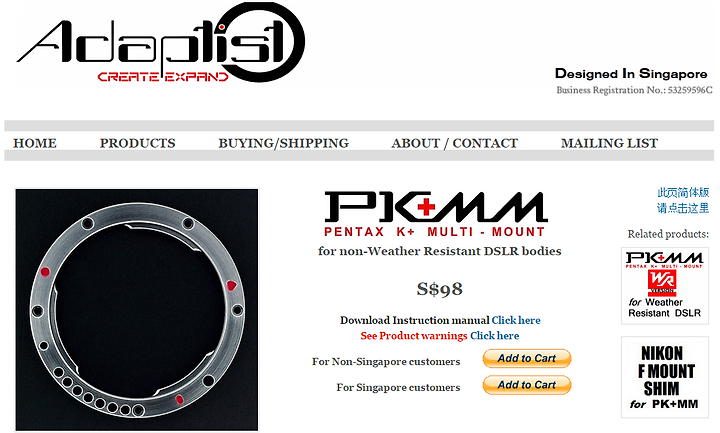Image resolution: width=720 pixels, height=433 pixels.
Task: Open the PK+MM Weather Resistant DSLR product
Action: click(x=664, y=286)
